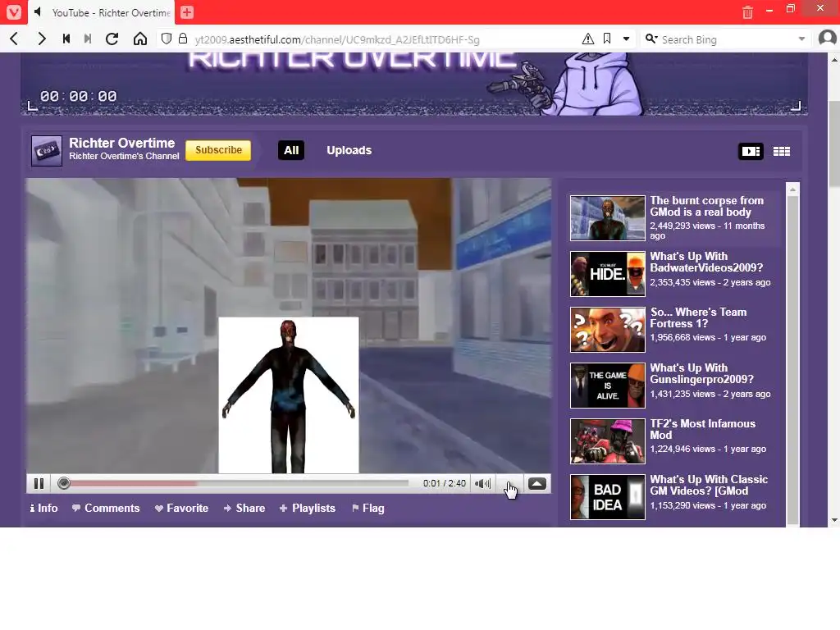The height and width of the screenshot is (630, 840).
Task: Click '2,449,293 views - 11 months ago' text
Action: (x=706, y=231)
